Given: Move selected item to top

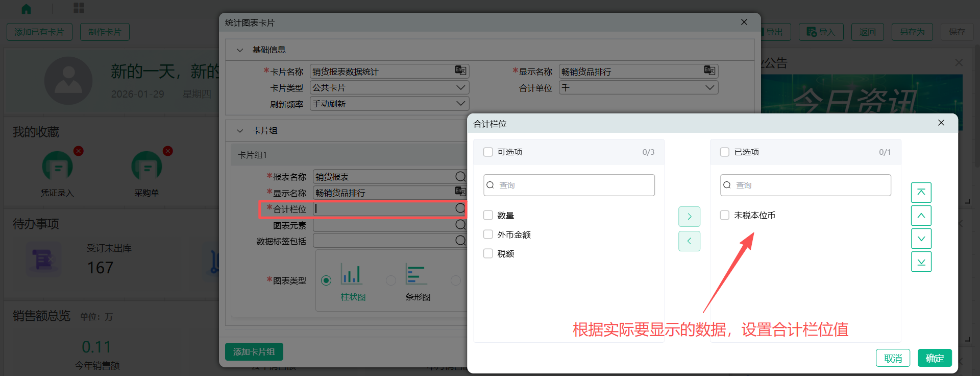Looking at the screenshot, I should 921,193.
